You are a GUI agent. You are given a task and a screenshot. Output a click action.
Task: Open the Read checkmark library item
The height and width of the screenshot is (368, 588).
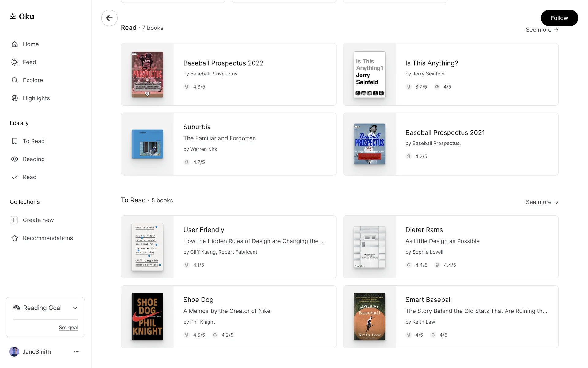click(x=29, y=177)
